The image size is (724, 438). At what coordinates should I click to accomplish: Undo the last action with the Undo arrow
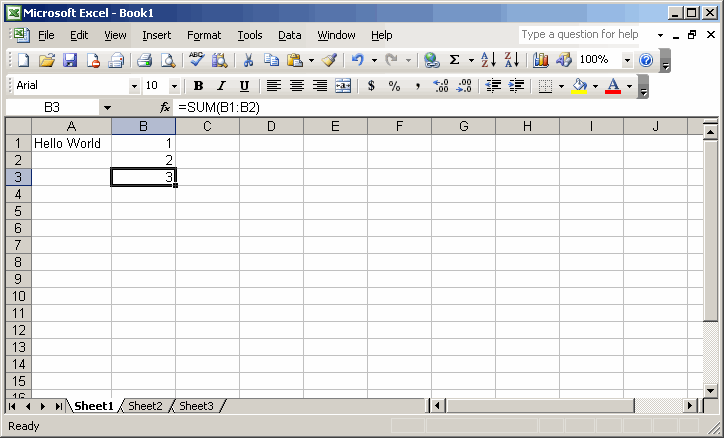358,60
